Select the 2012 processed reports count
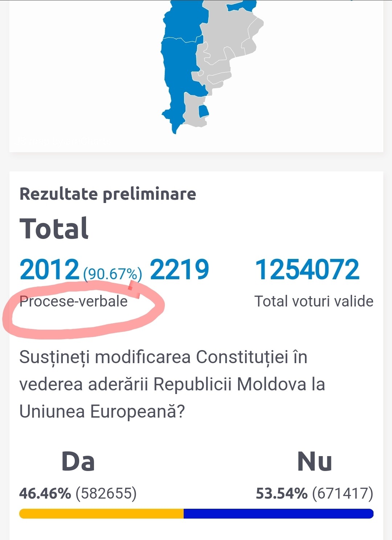Image resolution: width=392 pixels, height=540 pixels. (x=49, y=270)
